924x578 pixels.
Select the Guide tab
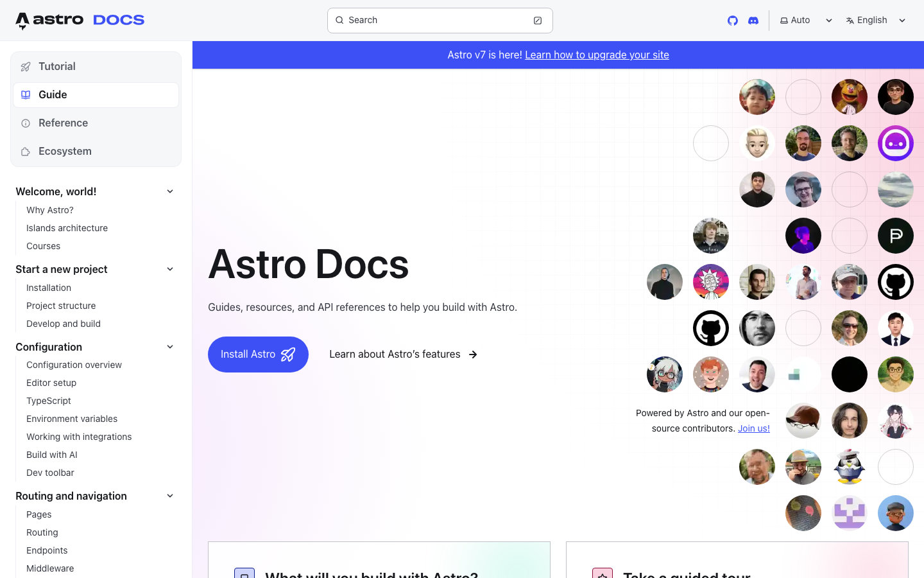click(96, 95)
